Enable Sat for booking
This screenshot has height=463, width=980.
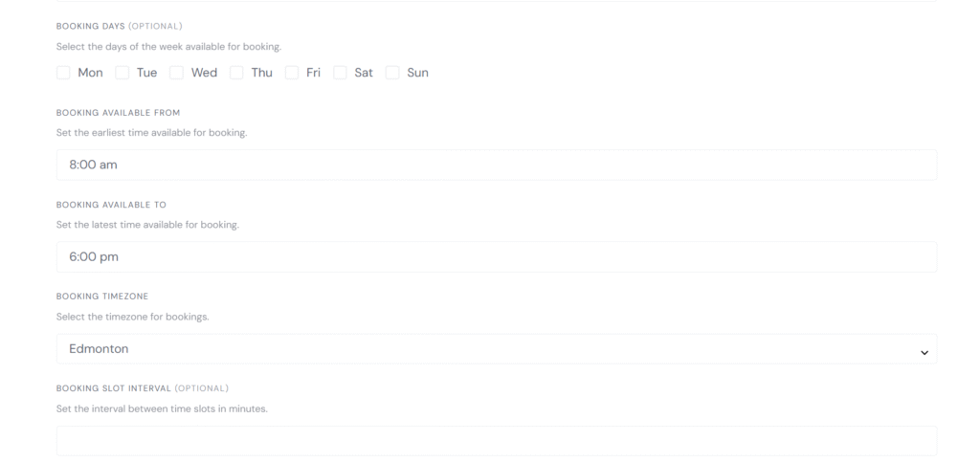(340, 73)
